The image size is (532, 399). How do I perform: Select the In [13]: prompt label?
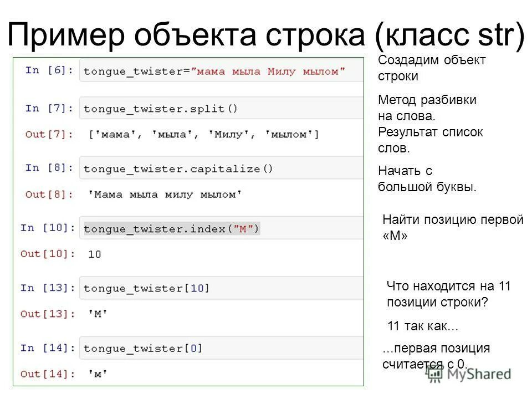48,288
